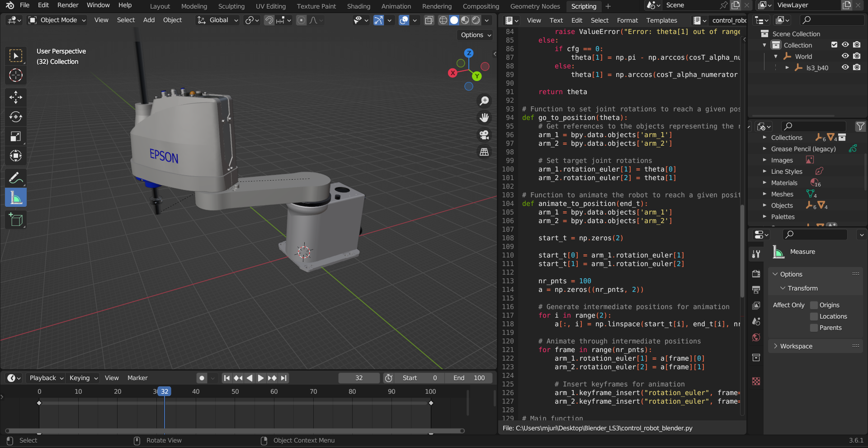The image size is (868, 448).
Task: Activate the Annotate pencil tool
Action: point(16,178)
